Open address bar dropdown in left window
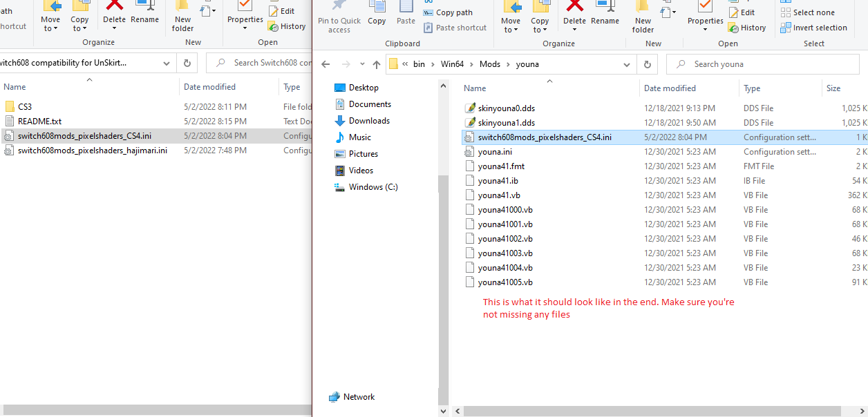Viewport: 868px width, 417px height. pyautogui.click(x=167, y=63)
